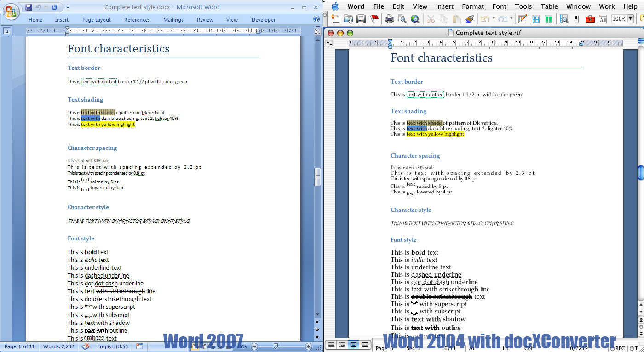This screenshot has height=352, width=644.
Task: Switch to Outline view in Word 2004 status bar
Action: [x=342, y=345]
